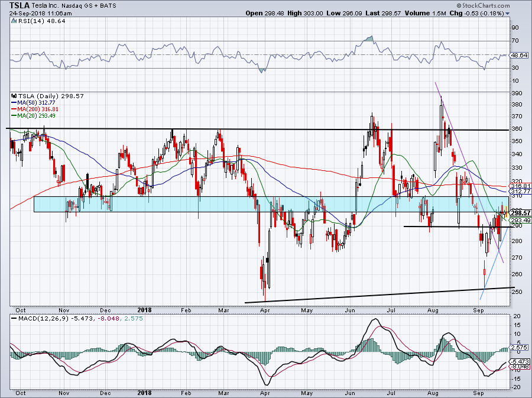Click the MA(50) 312.77 legend text
This screenshot has width=532, height=398.
click(36, 102)
